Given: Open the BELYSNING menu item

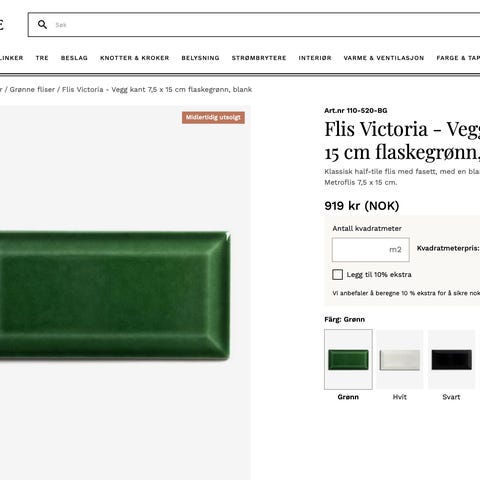Looking at the screenshot, I should click(200, 58).
